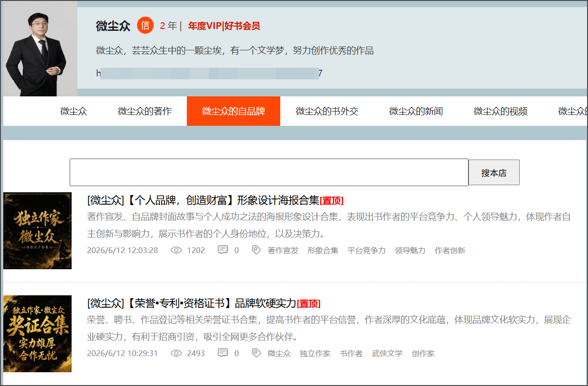This screenshot has height=386, width=588.
Task: Click the 著作宣发 tag
Action: [283, 250]
